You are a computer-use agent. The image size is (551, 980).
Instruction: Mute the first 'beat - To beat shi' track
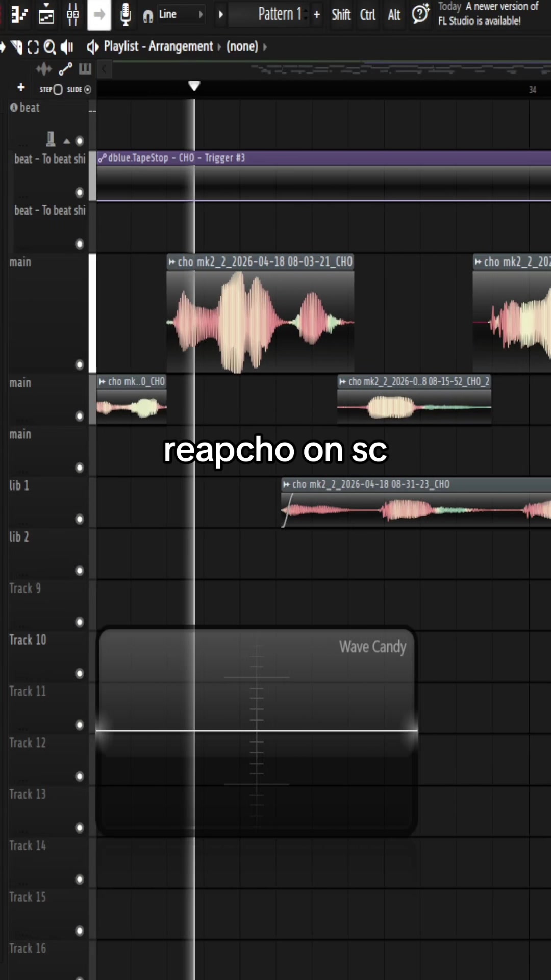pyautogui.click(x=80, y=192)
